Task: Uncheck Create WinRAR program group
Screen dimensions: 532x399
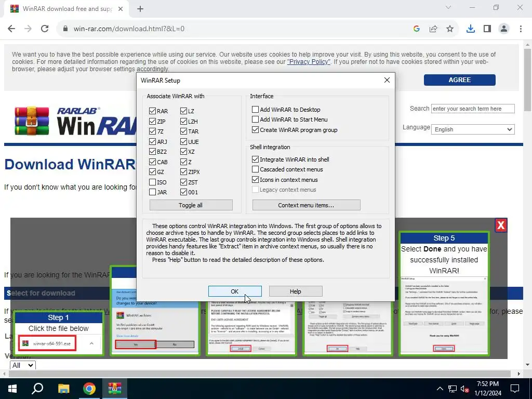Action: pyautogui.click(x=255, y=129)
